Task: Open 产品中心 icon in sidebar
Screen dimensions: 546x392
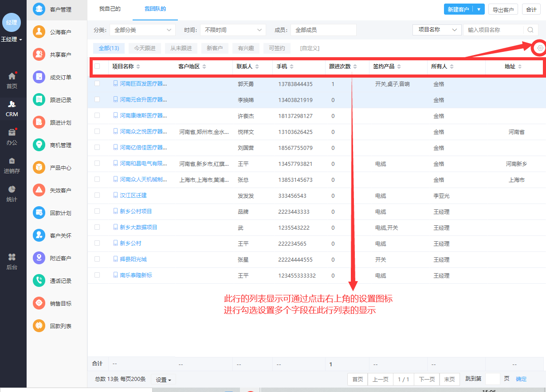Action: pos(39,168)
